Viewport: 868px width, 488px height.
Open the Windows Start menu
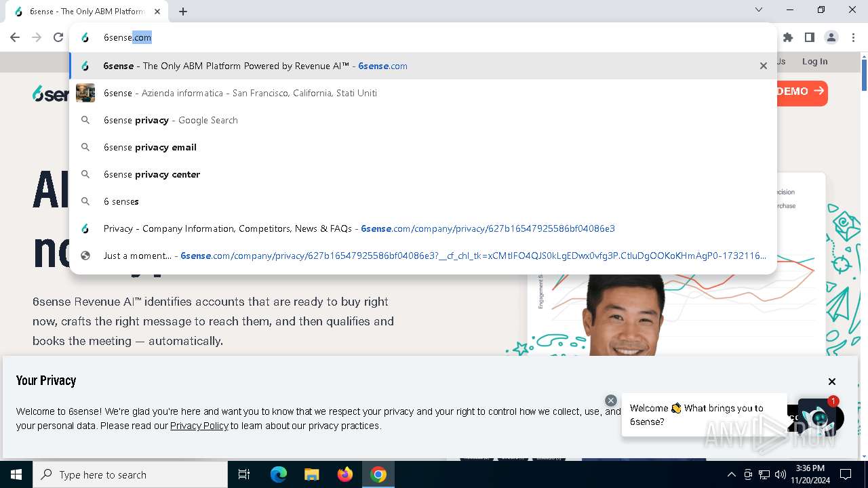[16, 474]
